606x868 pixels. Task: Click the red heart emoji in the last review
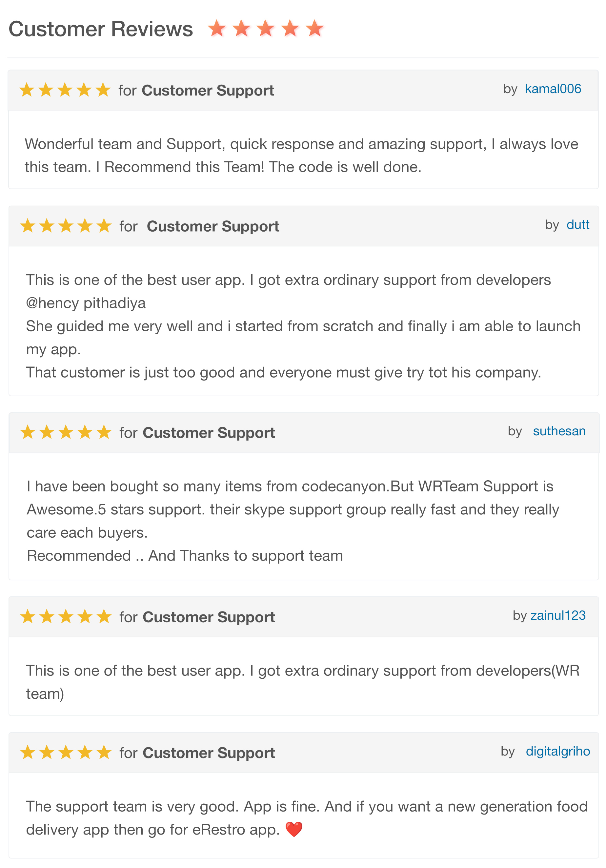[293, 829]
